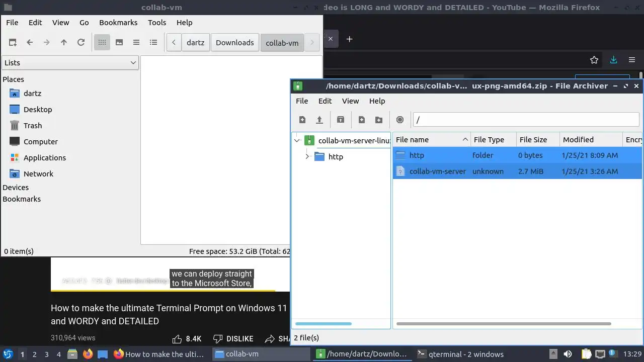This screenshot has width=644, height=362.
Task: Open a new tab in file manager
Action: pyautogui.click(x=13, y=43)
